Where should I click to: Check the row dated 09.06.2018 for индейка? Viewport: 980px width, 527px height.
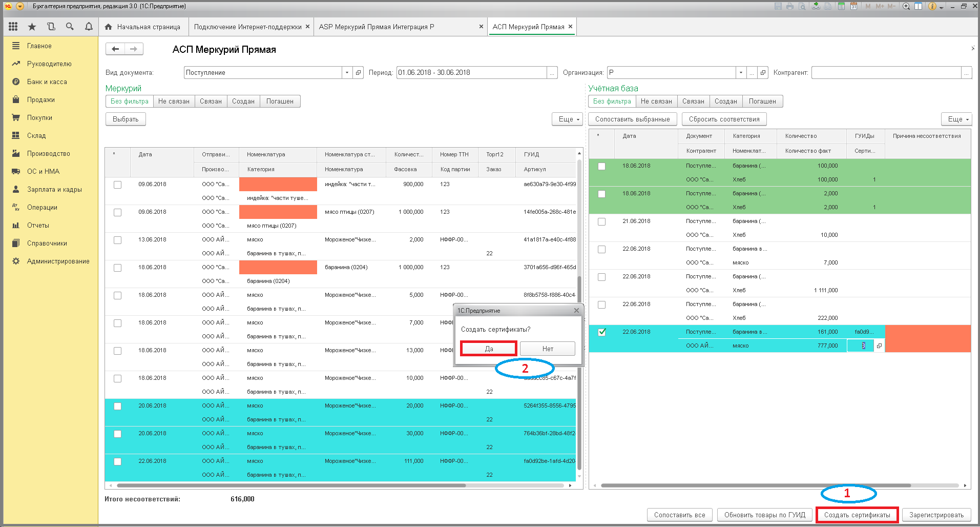pos(118,185)
